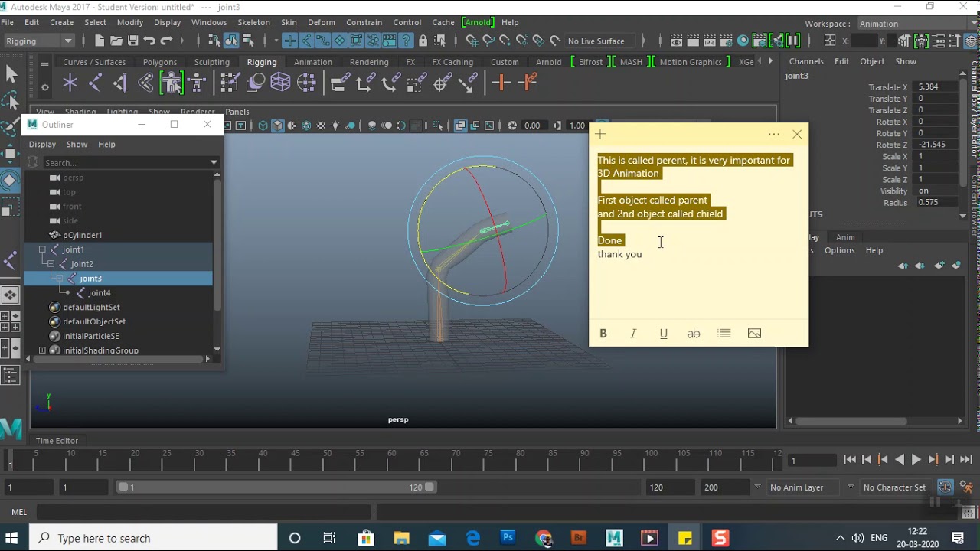Jump to the start of the playback range
The width and height of the screenshot is (980, 551).
click(x=850, y=459)
